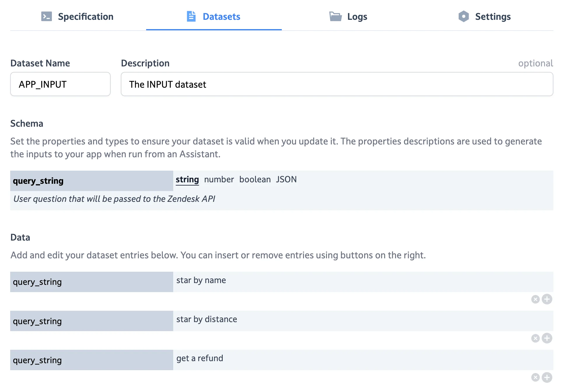This screenshot has height=392, width=563.
Task: Add a new entry after "star by distance"
Action: 547,338
